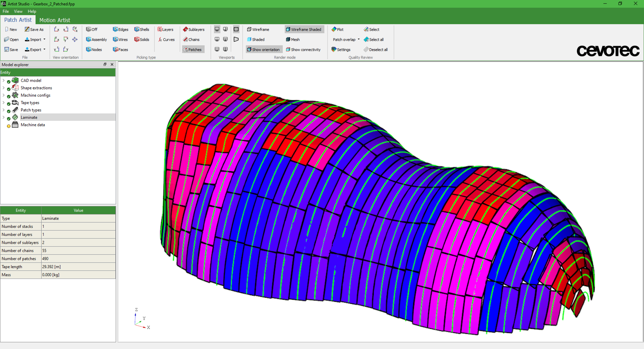The width and height of the screenshot is (644, 349).
Task: Expand the Laminate entity in explorer
Action: [4, 117]
